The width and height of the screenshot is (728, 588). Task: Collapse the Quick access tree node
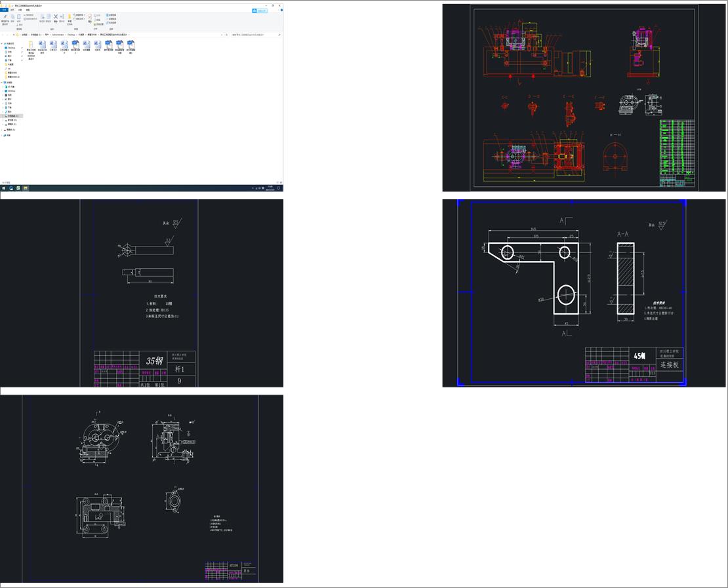[1, 44]
